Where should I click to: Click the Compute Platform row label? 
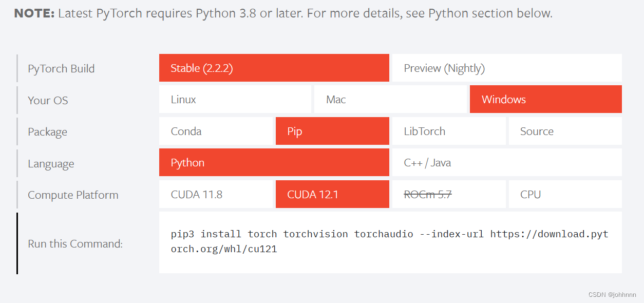72,195
